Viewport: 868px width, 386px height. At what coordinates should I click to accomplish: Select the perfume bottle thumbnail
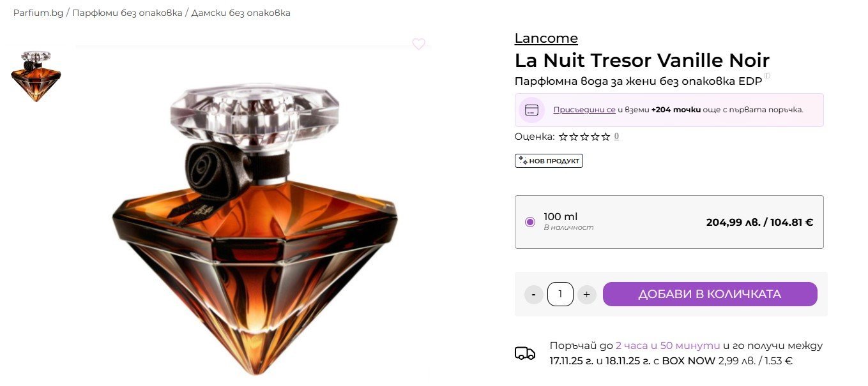(36, 77)
